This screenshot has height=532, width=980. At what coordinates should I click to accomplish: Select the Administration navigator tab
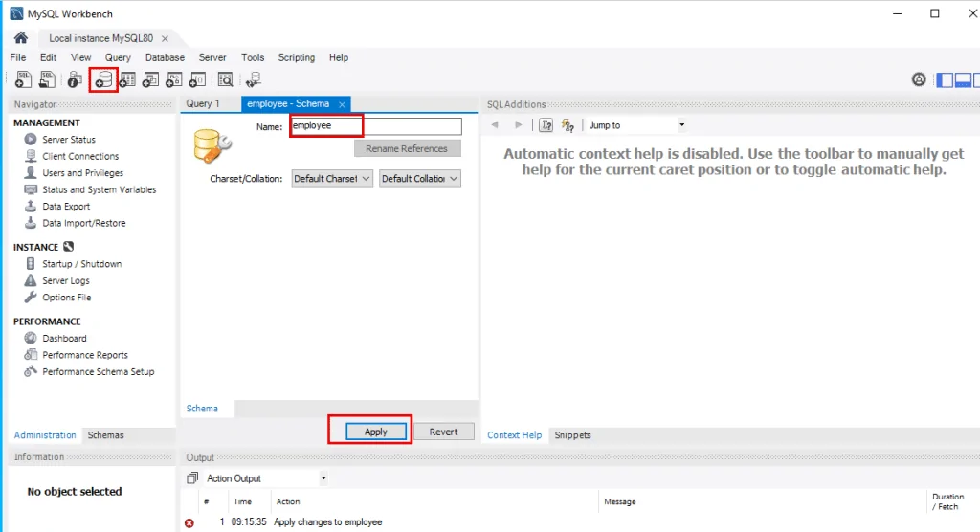click(45, 435)
